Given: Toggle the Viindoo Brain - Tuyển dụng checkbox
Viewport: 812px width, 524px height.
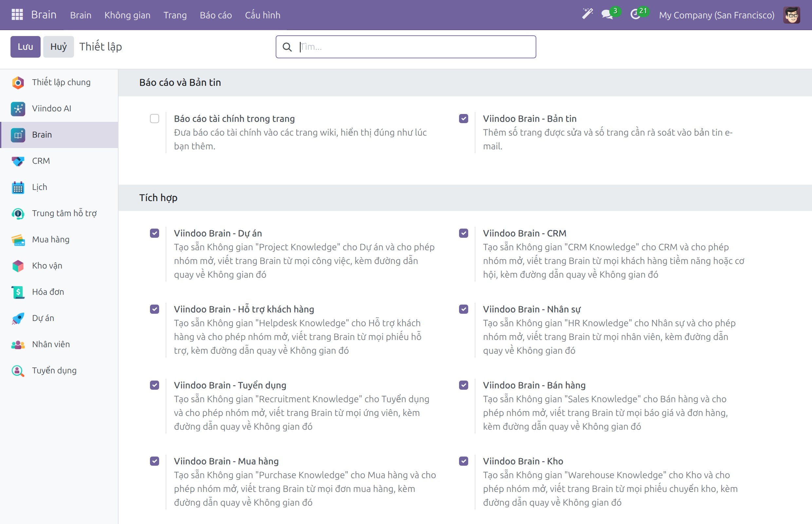Looking at the screenshot, I should [x=155, y=385].
